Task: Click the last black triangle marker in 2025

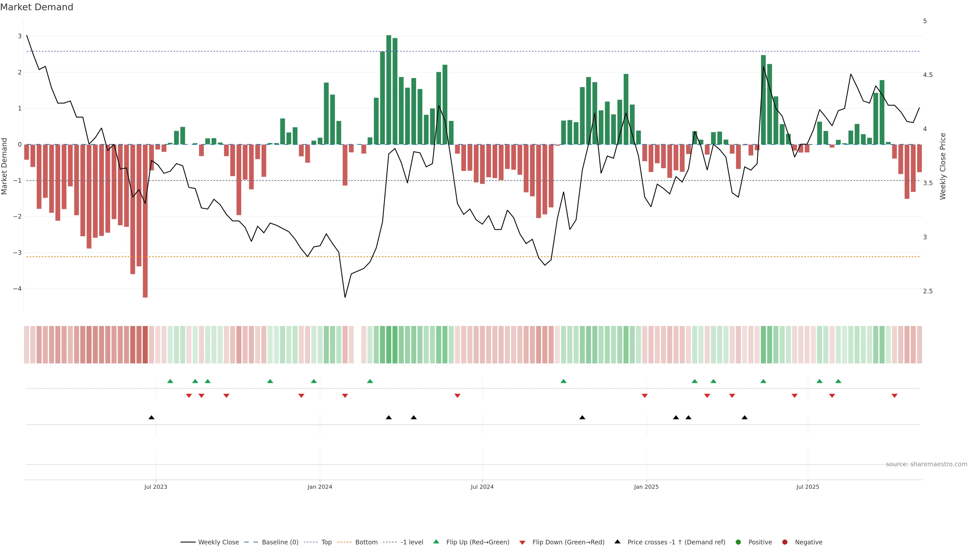Action: (x=744, y=418)
